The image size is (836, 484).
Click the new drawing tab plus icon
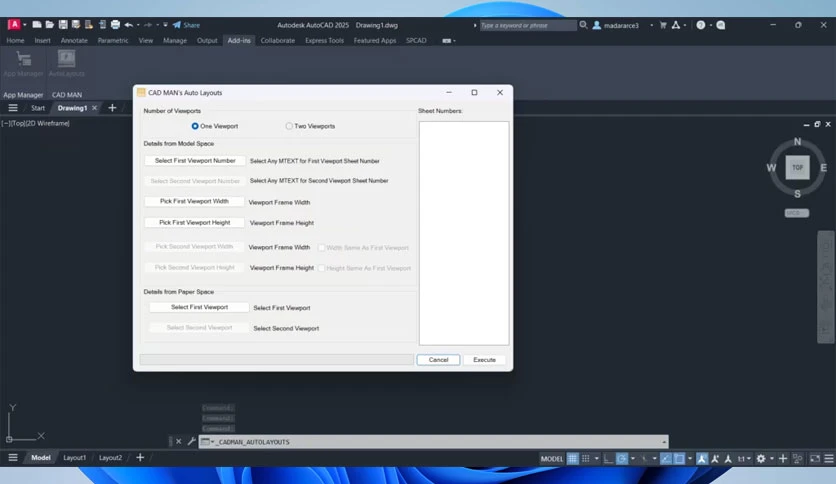(112, 108)
